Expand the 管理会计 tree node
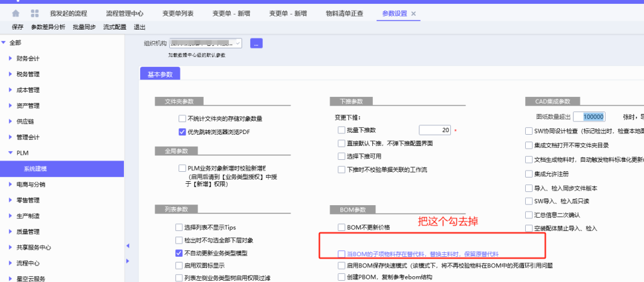Viewport: 644px width, 282px height. point(11,137)
